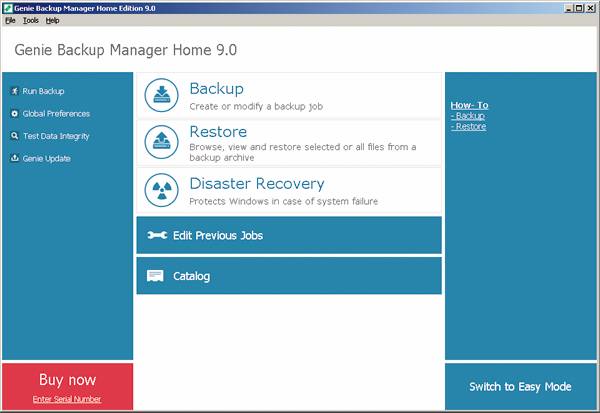The width and height of the screenshot is (600, 413).
Task: Open the File menu
Action: pyautogui.click(x=10, y=21)
